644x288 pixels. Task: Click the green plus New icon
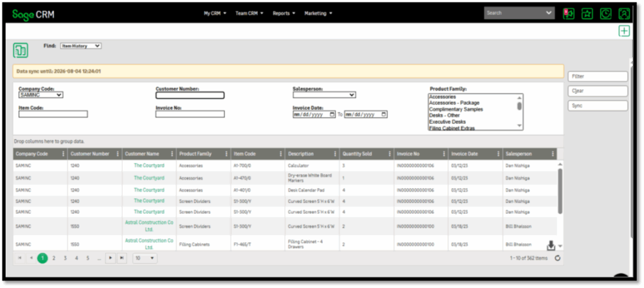click(x=625, y=31)
